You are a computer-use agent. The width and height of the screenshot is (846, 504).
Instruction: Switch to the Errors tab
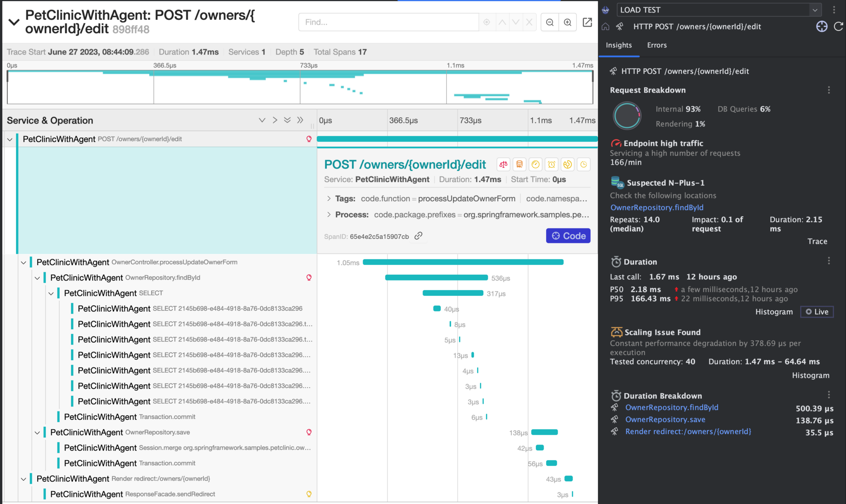tap(656, 45)
